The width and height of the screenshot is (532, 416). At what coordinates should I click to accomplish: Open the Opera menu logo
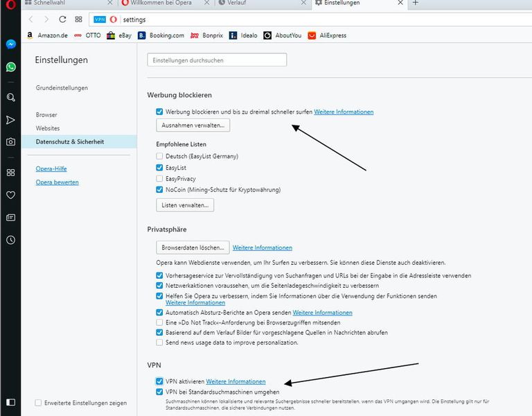point(10,4)
